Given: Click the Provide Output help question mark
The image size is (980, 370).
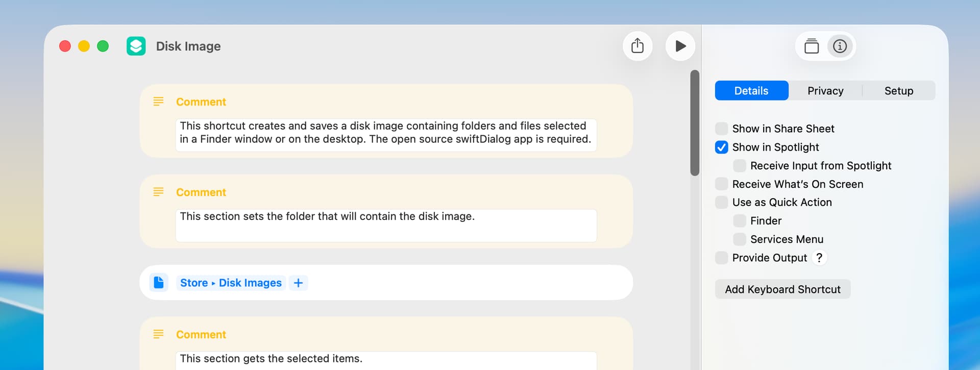Looking at the screenshot, I should pyautogui.click(x=819, y=258).
